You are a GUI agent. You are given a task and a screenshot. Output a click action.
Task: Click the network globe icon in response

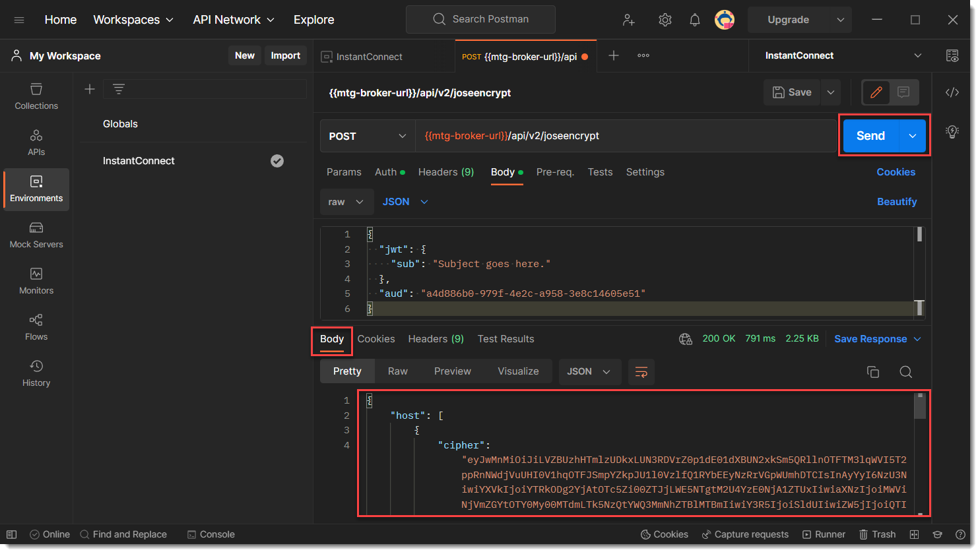[x=686, y=339]
